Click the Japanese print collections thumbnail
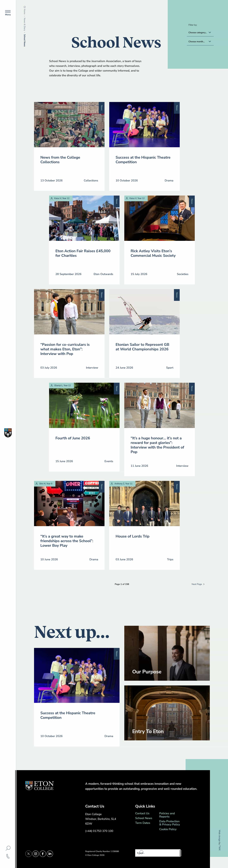228x868 pixels. click(x=69, y=124)
